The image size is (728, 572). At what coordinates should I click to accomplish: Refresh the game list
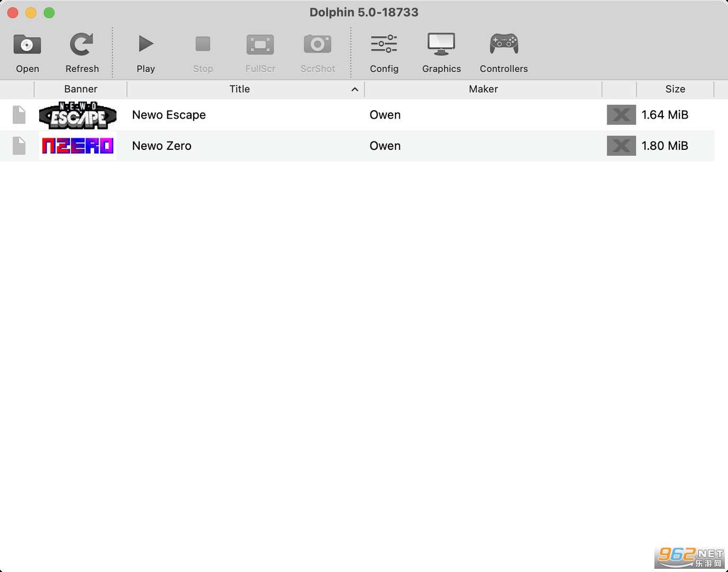click(82, 53)
